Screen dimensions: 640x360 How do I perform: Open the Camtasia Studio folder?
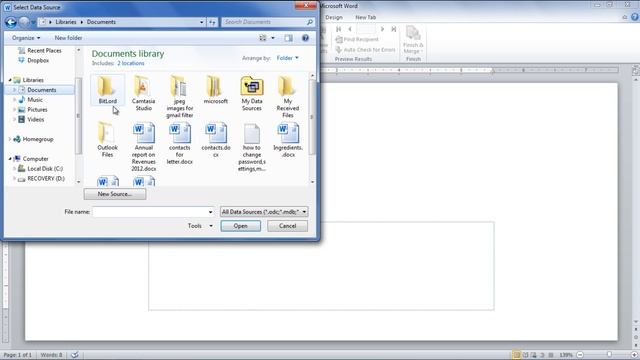coord(143,93)
